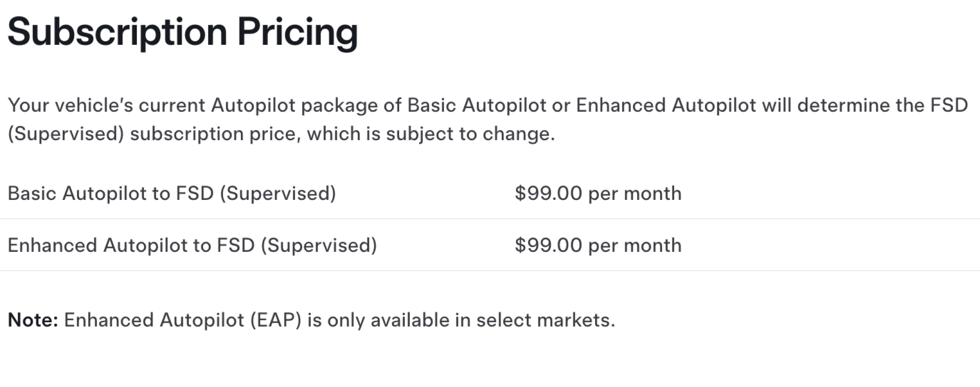Click the $99.00 price in the Enhanced Autopilot row
This screenshot has height=387, width=980.
click(x=548, y=245)
